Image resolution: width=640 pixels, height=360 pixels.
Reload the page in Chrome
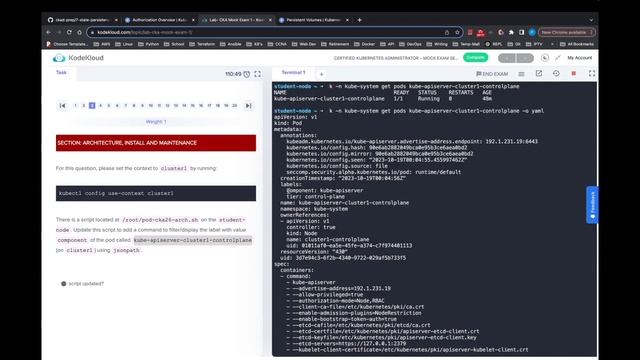(x=69, y=32)
